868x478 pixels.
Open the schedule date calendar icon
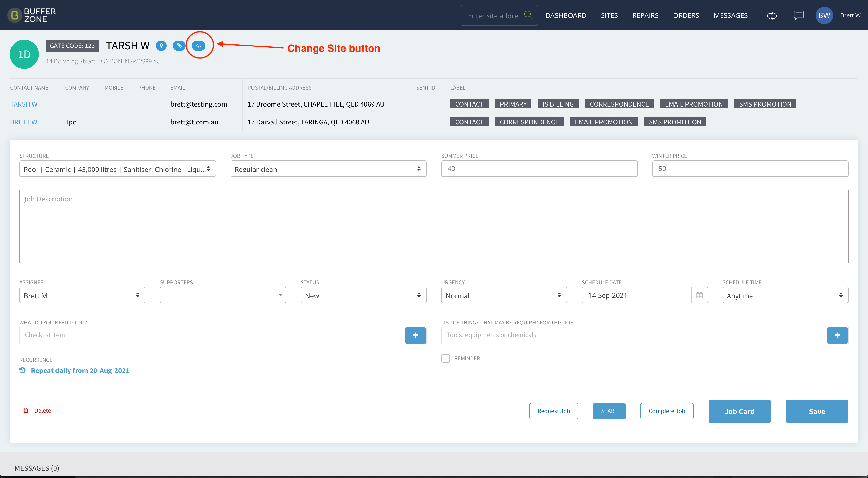point(699,295)
